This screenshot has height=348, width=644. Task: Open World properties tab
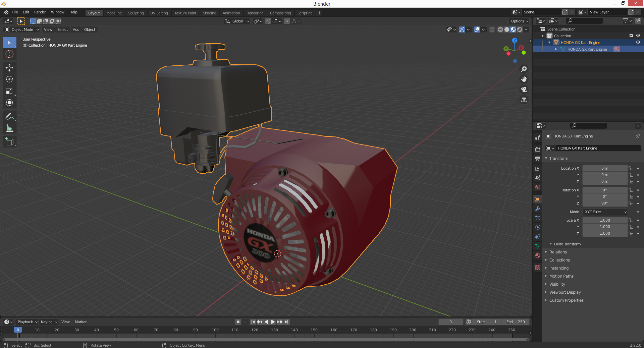(538, 187)
